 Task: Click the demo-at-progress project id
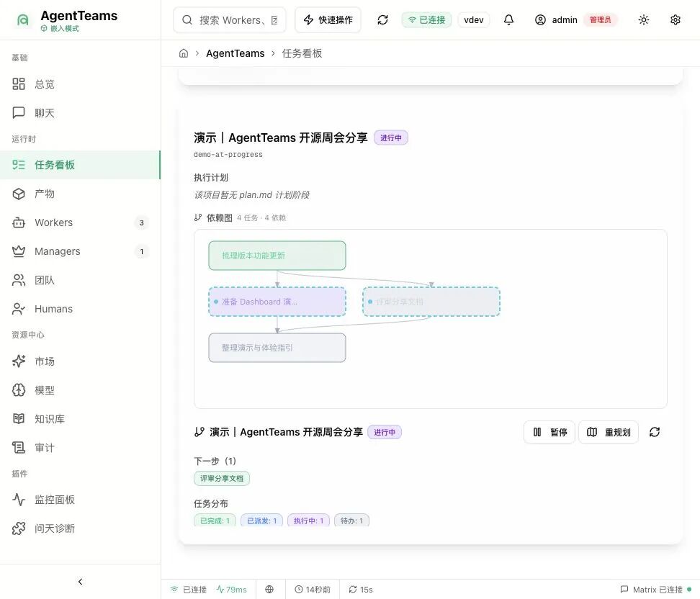pyautogui.click(x=228, y=155)
